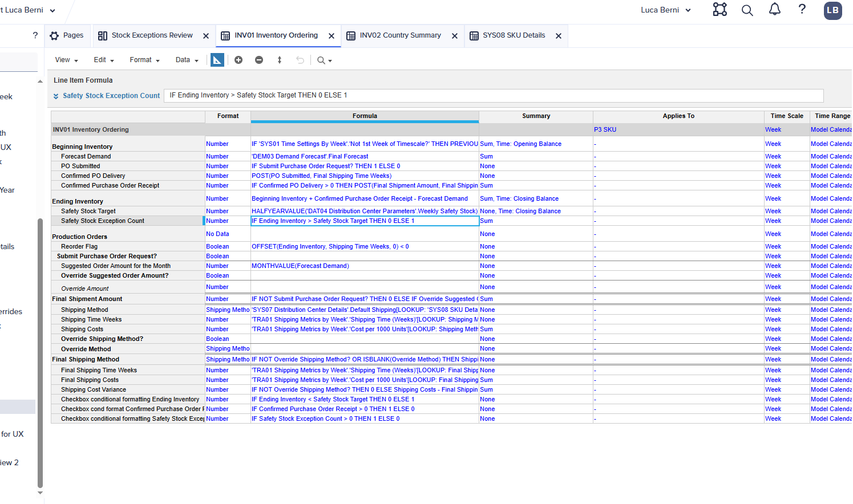Open the toolbar find magnifier dropdown
Viewport: 853px width, 504px height.
tap(325, 60)
